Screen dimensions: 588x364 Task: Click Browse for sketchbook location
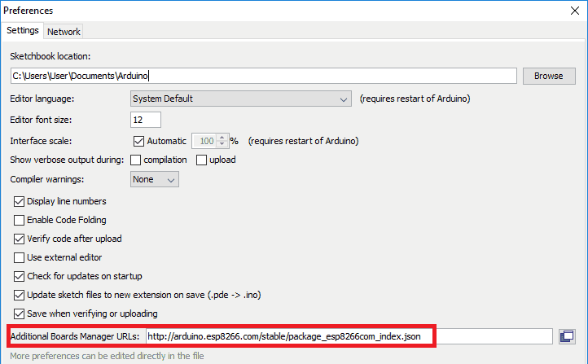coord(549,76)
